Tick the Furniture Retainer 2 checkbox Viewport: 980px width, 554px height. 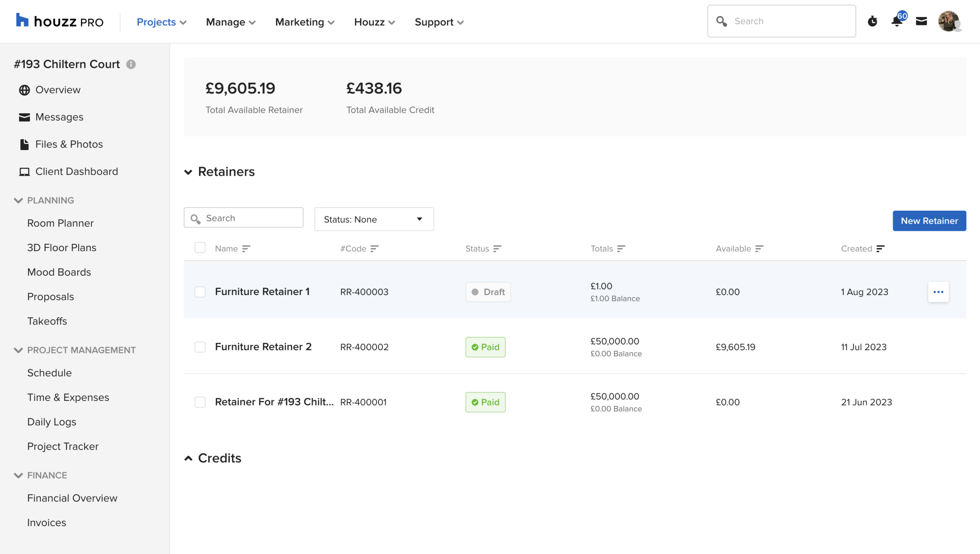click(x=200, y=347)
